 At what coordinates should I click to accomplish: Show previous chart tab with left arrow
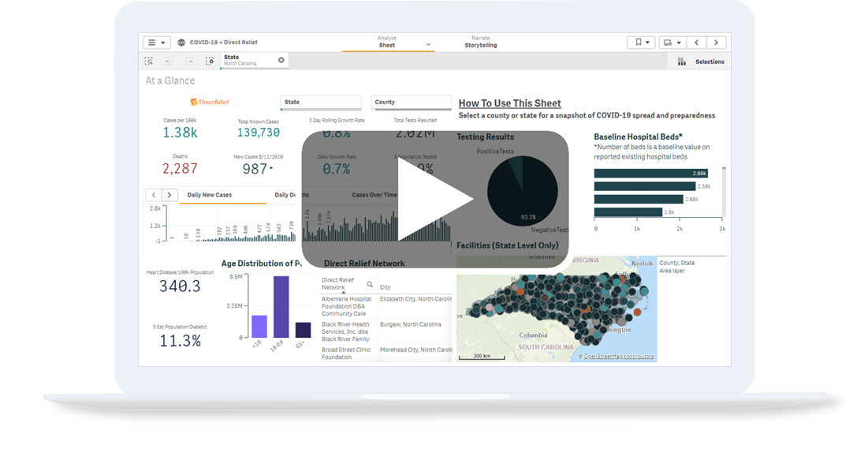154,195
